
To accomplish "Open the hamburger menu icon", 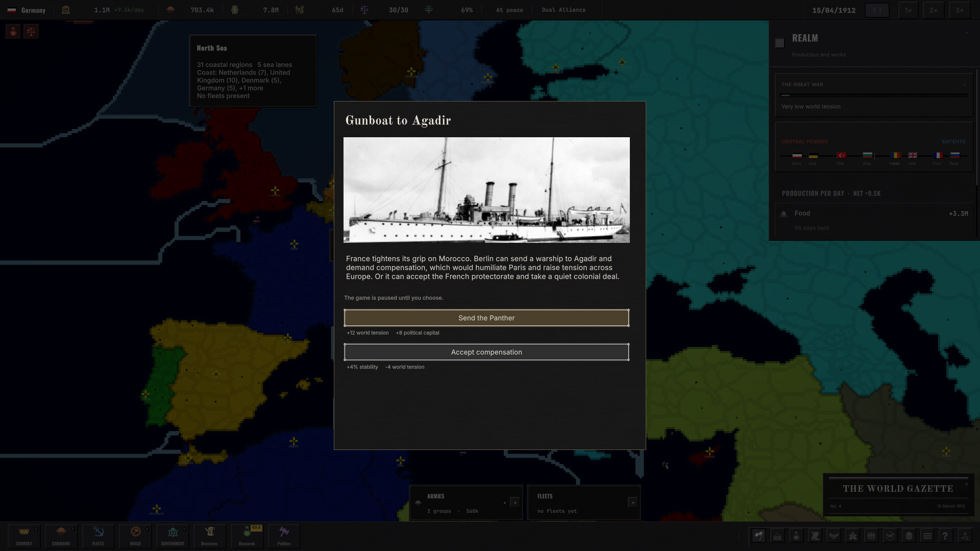I will [x=927, y=536].
